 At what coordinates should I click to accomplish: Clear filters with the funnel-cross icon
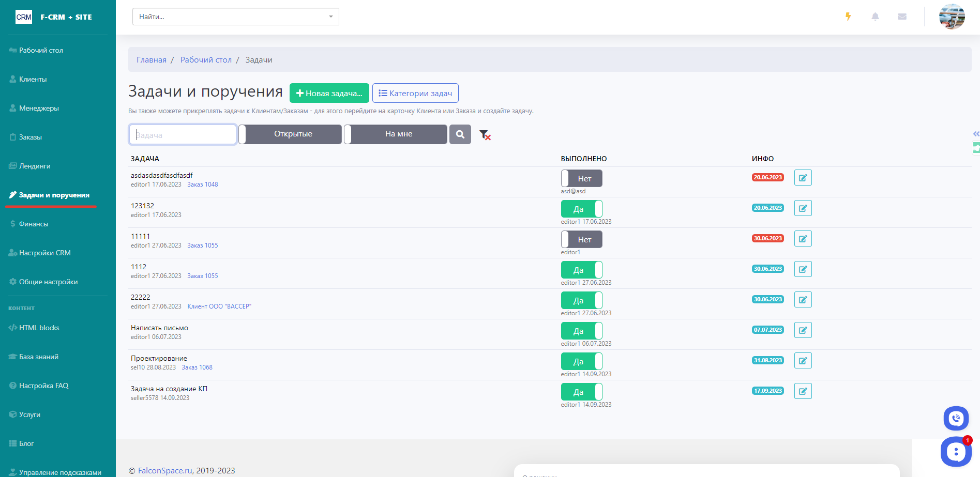(485, 135)
